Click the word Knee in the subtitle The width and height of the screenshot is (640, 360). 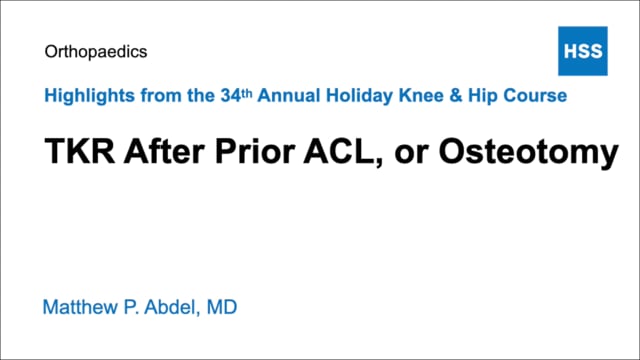[x=421, y=96]
